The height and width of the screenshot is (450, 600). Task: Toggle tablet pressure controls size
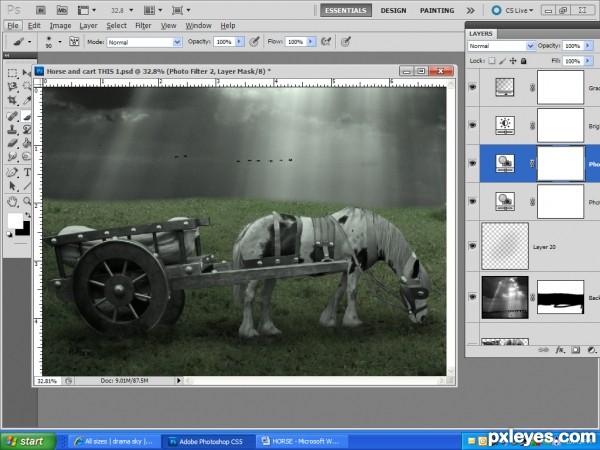point(346,41)
